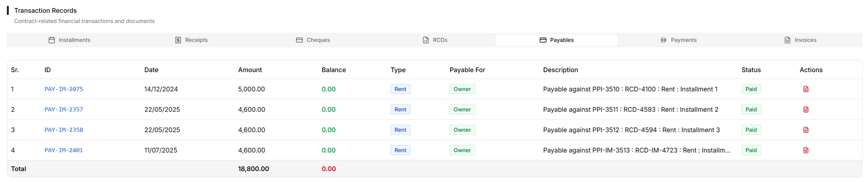Open PDF document icon for PAY-IM-2358

coord(806,130)
